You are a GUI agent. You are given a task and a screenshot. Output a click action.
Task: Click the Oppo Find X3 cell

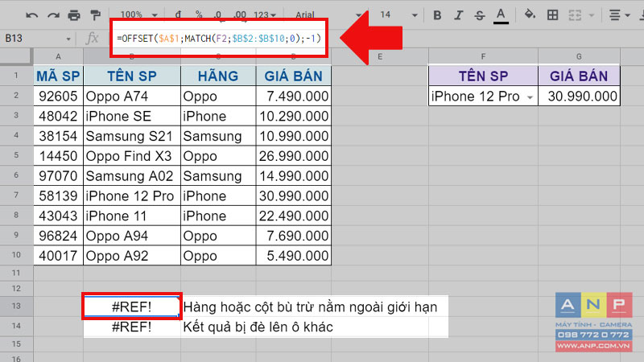click(x=132, y=156)
